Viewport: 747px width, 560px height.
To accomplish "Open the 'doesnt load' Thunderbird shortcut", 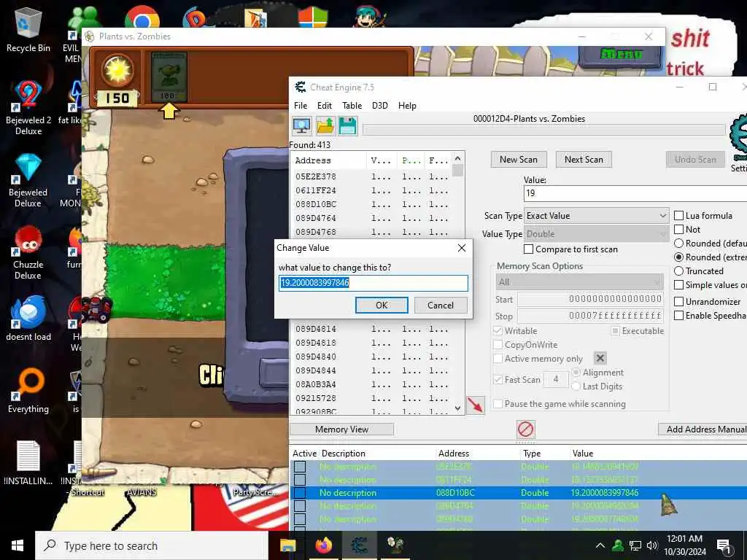I will (28, 318).
